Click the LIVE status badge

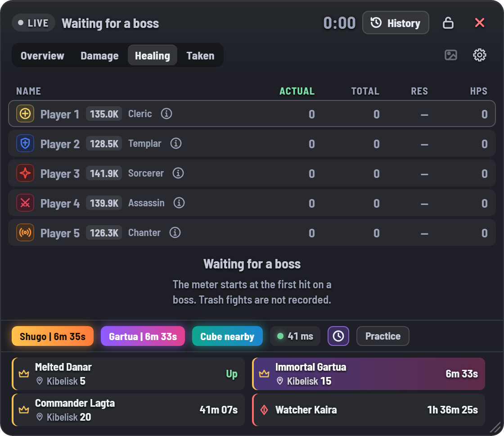33,23
